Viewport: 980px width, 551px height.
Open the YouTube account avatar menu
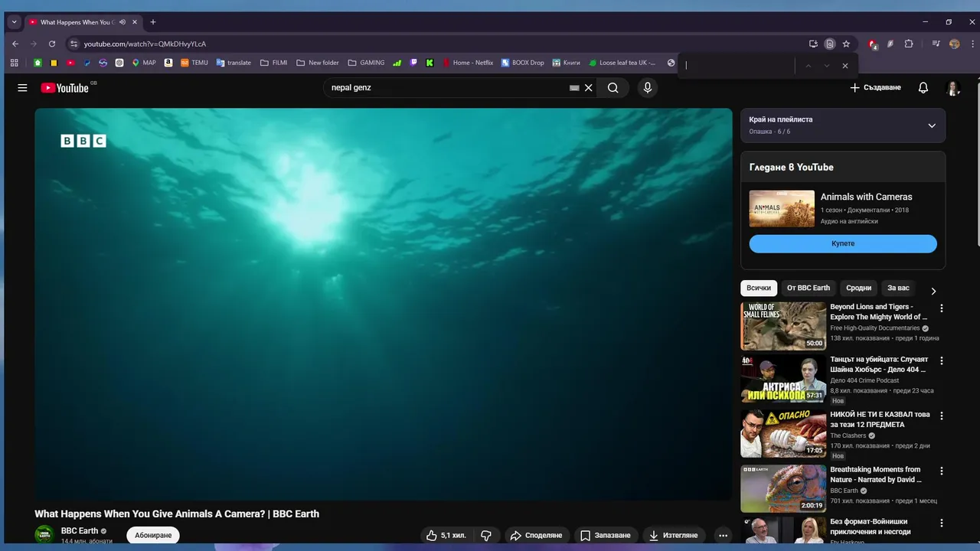(953, 88)
